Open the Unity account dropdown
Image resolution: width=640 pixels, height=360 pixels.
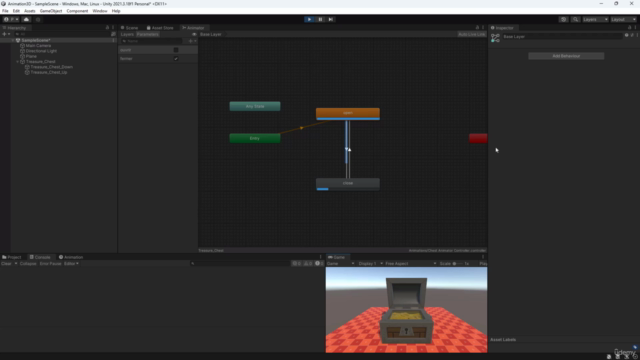(11, 19)
